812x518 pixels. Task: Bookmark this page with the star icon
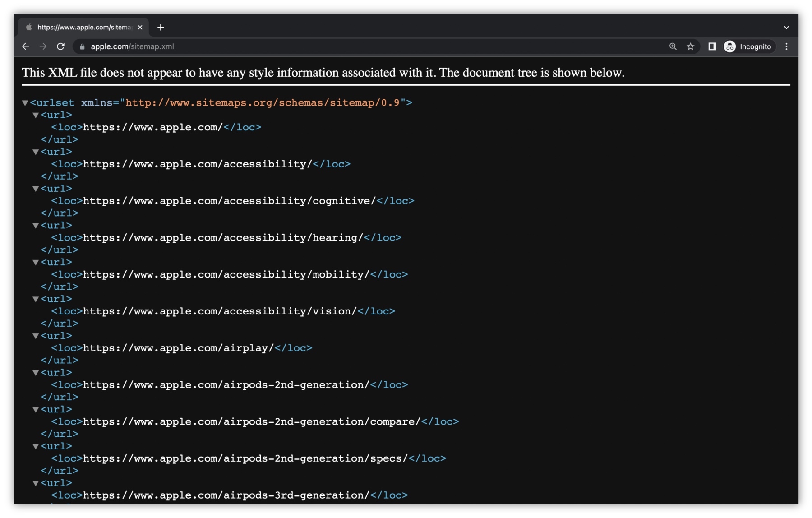click(x=690, y=46)
